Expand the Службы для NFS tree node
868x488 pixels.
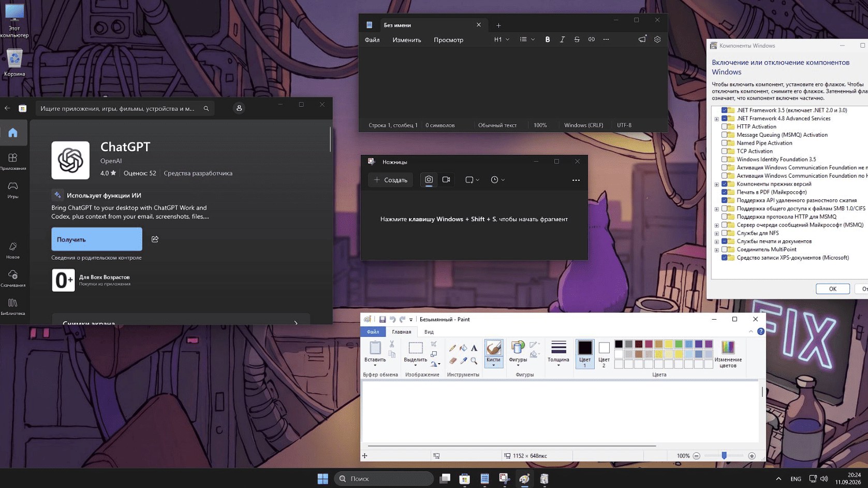(x=717, y=234)
